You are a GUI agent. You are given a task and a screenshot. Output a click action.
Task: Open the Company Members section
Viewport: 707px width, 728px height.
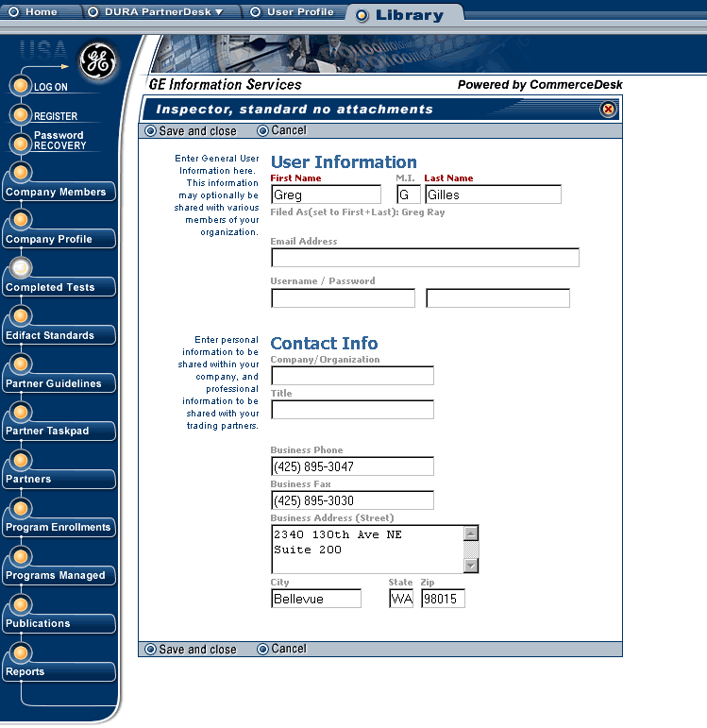[56, 192]
